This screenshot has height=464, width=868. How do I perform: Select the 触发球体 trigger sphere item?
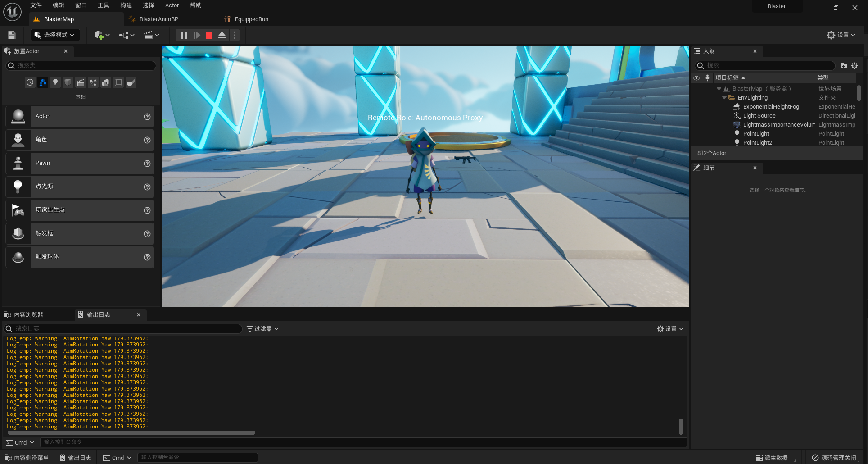pos(80,257)
